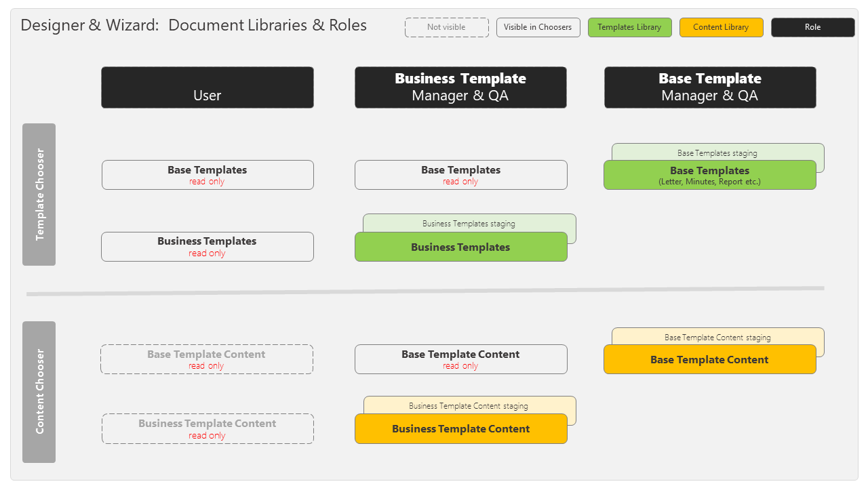The height and width of the screenshot is (488, 868).
Task: Select the 'Visible in Choosers' legend item
Action: pyautogui.click(x=538, y=27)
